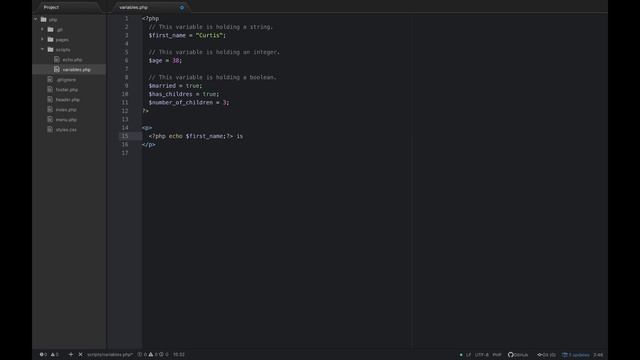Open header.php from the project tree
This screenshot has height=360, width=640.
click(x=67, y=100)
